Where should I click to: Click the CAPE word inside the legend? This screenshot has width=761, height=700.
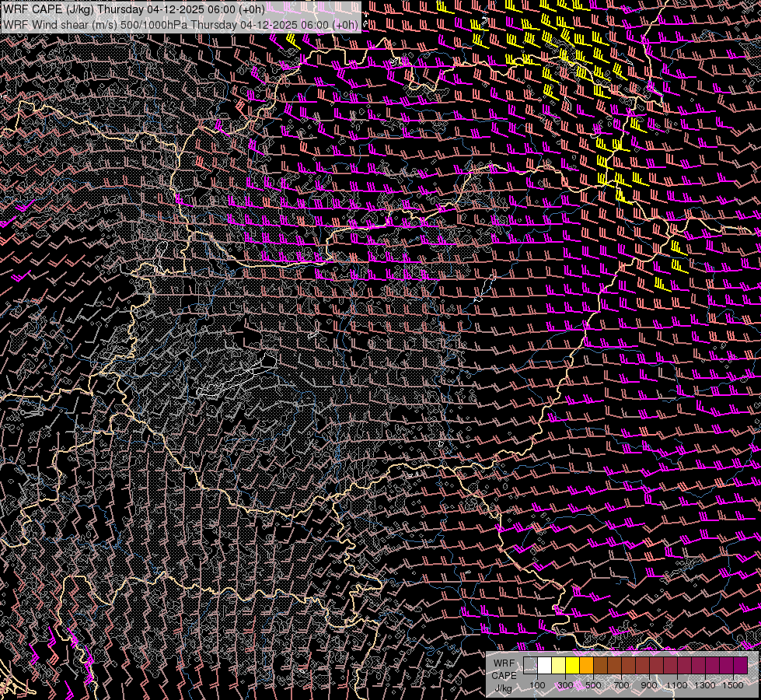pos(504,675)
